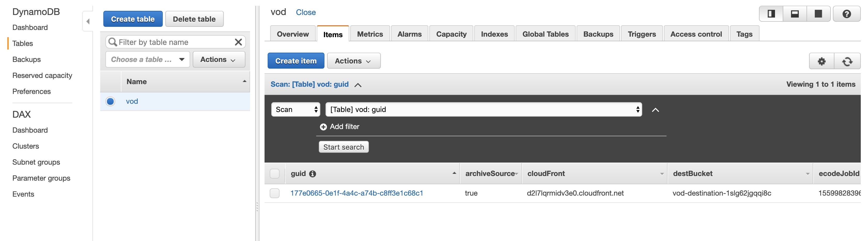The height and width of the screenshot is (241, 868).
Task: Clear the table name filter X
Action: click(x=238, y=42)
